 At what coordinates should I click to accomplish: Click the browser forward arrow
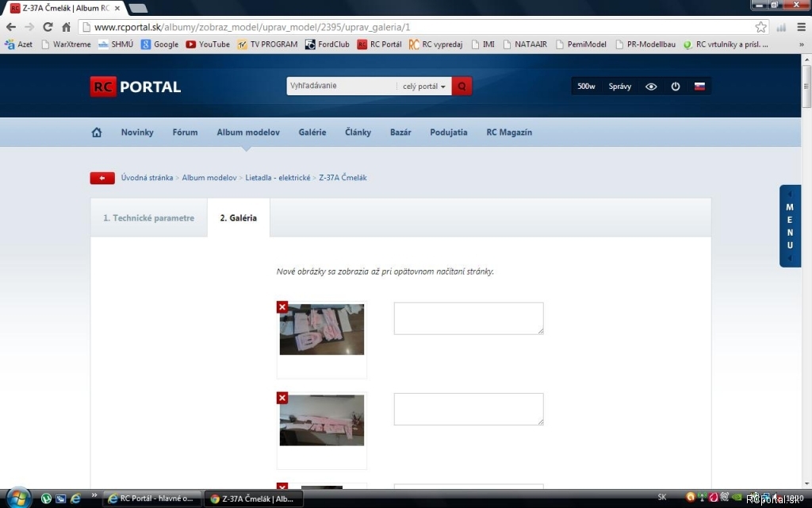29,27
